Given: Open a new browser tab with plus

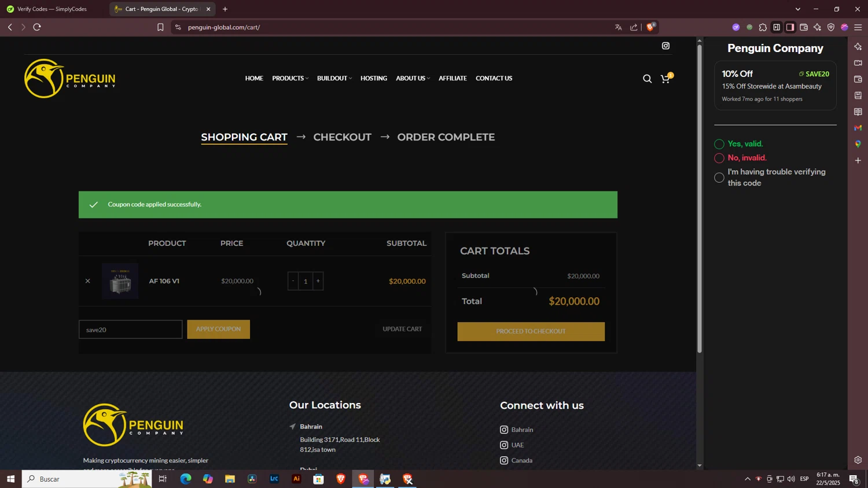Looking at the screenshot, I should (225, 9).
